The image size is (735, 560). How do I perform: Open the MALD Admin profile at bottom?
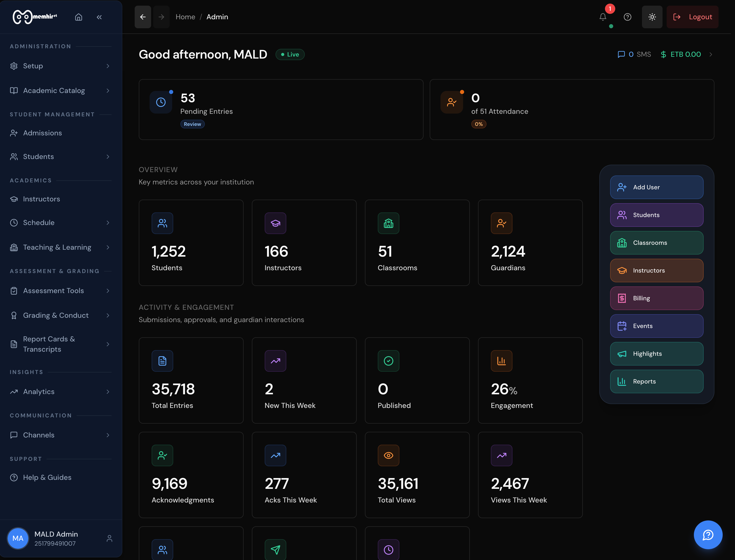[x=56, y=538]
